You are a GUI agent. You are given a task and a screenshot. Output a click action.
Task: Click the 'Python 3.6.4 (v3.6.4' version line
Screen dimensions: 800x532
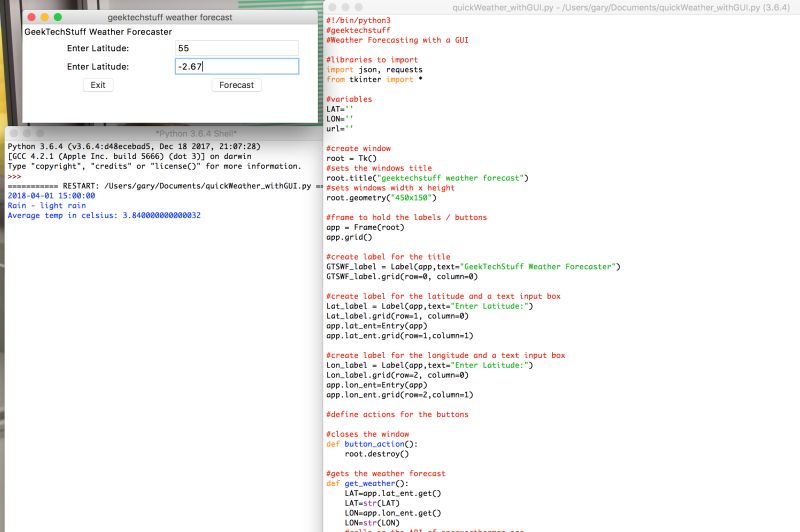tap(134, 146)
